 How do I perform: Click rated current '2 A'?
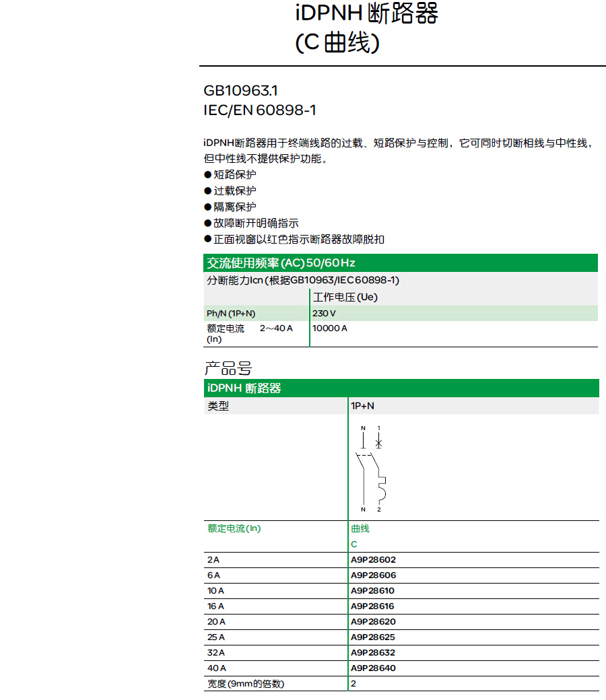pyautogui.click(x=213, y=560)
